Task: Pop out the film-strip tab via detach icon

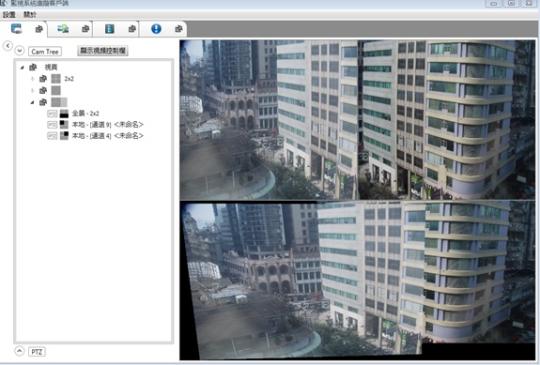Action: (132, 29)
